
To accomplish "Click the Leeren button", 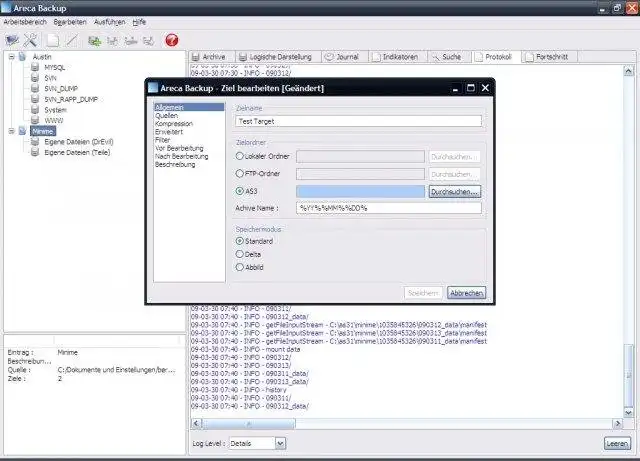I will pyautogui.click(x=617, y=443).
